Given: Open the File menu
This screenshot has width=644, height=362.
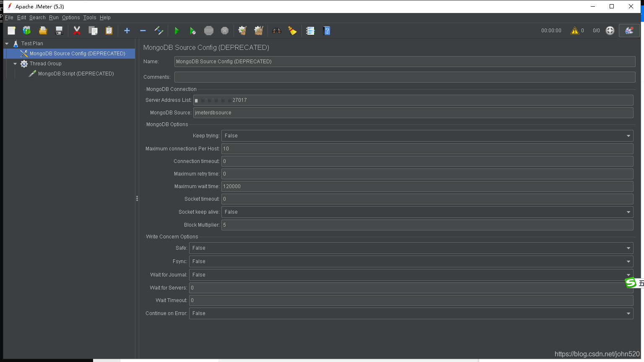Looking at the screenshot, I should pos(9,18).
